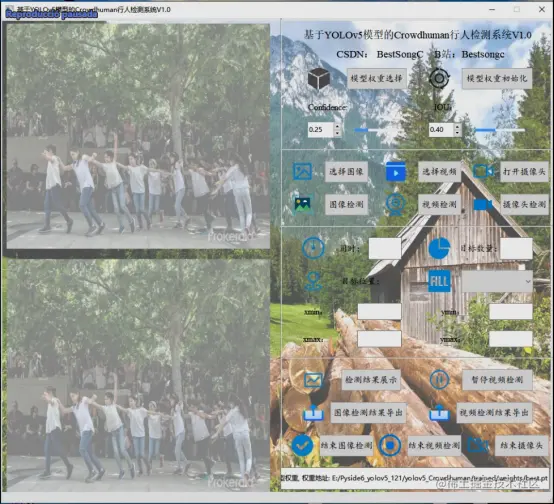This screenshot has height=504, width=554.
Task: Decrease IOU with the down arrow
Action: tap(458, 133)
